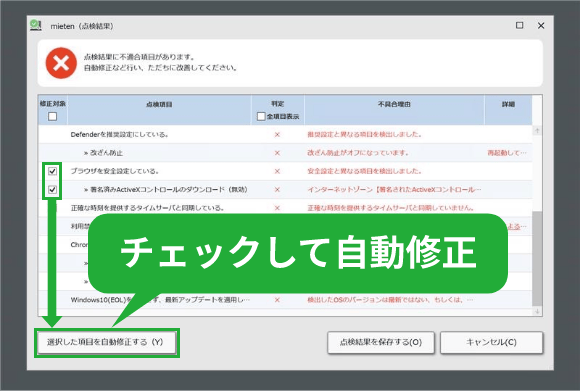The width and height of the screenshot is (580, 392).
Task: Click the red X result for タイムサーバ row
Action: coord(277,208)
